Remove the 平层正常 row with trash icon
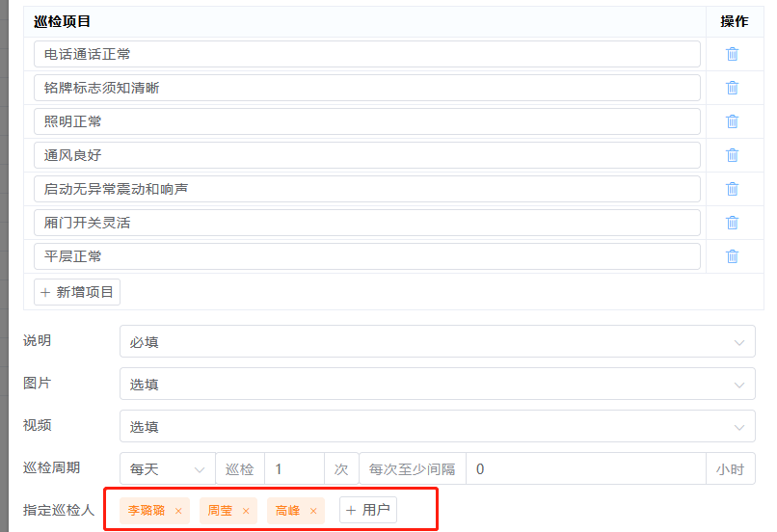The image size is (777, 532). [x=732, y=256]
